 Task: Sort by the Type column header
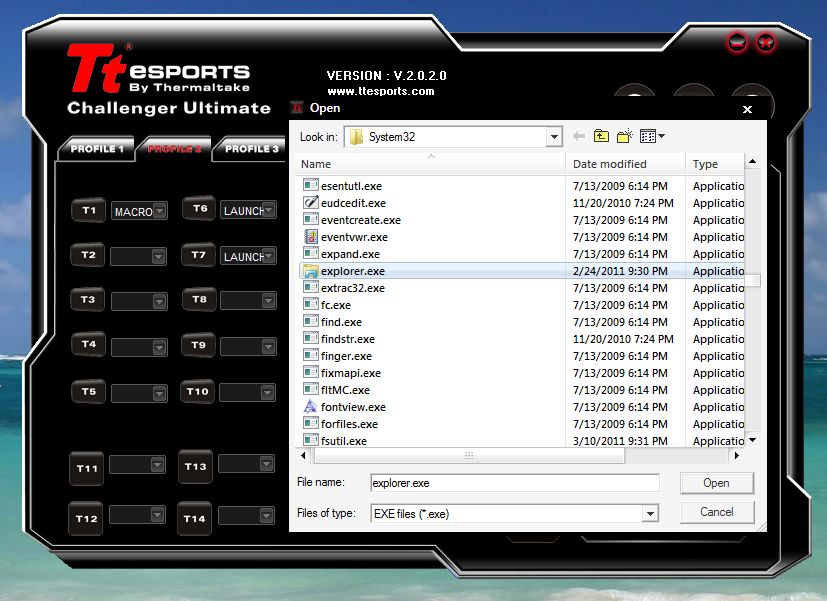point(715,164)
